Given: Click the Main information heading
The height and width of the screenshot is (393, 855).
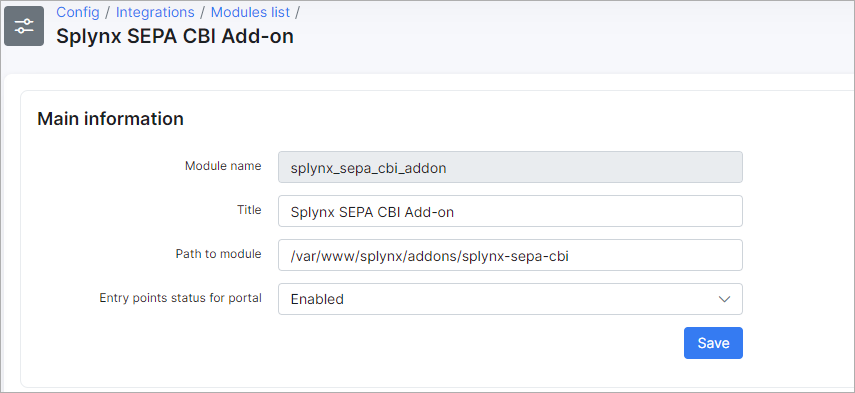Looking at the screenshot, I should pos(110,118).
